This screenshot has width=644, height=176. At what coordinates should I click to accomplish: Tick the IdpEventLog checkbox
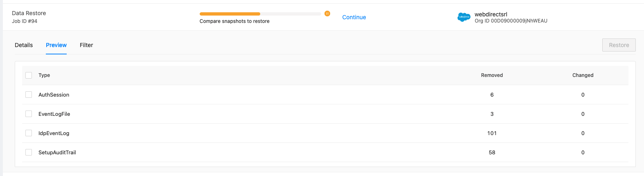pyautogui.click(x=29, y=133)
